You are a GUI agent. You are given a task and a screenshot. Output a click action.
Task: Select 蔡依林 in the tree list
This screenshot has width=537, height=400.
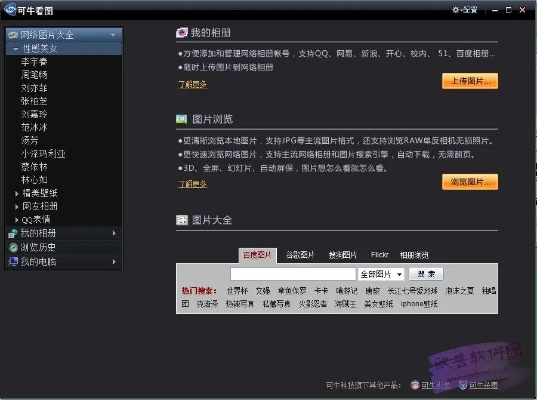pos(34,167)
